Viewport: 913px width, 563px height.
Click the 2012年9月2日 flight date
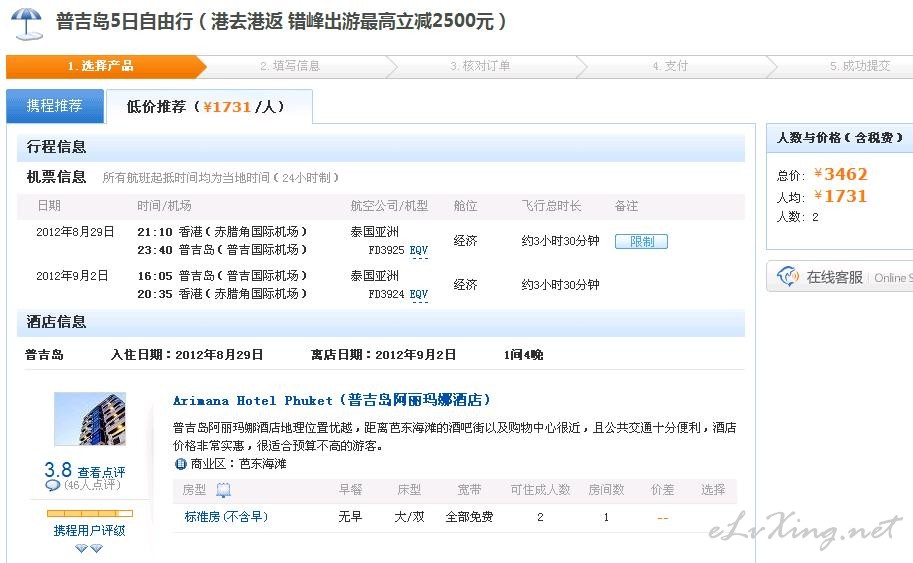[72, 276]
